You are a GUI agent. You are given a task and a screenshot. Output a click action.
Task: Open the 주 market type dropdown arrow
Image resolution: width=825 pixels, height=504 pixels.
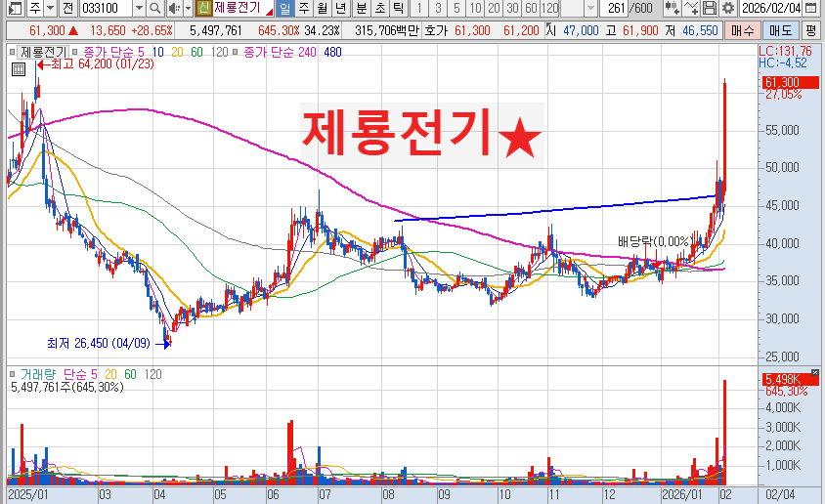click(51, 8)
